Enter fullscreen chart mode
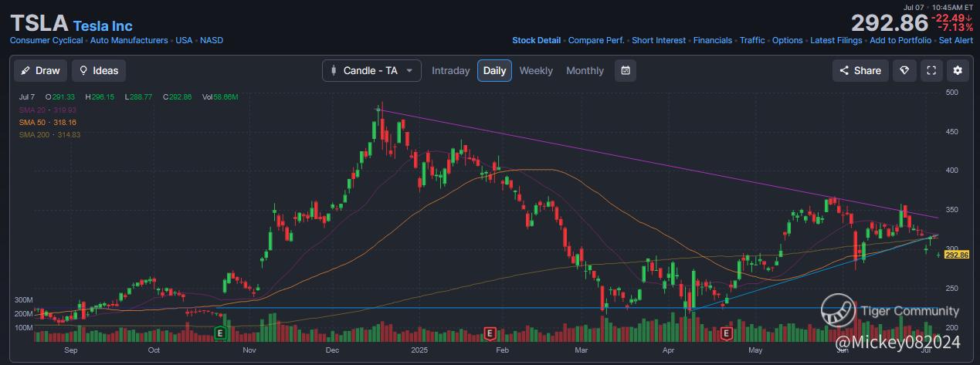This screenshot has width=980, height=365. 931,70
